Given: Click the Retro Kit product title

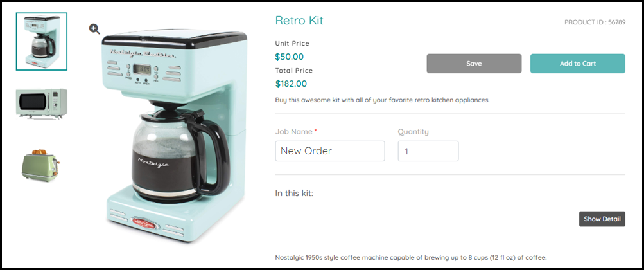Looking at the screenshot, I should [x=299, y=21].
